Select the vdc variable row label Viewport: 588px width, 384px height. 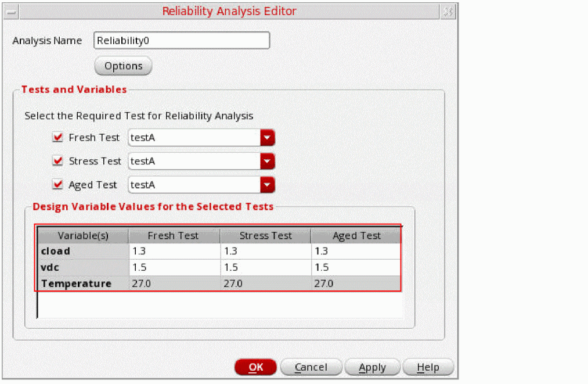tap(83, 267)
